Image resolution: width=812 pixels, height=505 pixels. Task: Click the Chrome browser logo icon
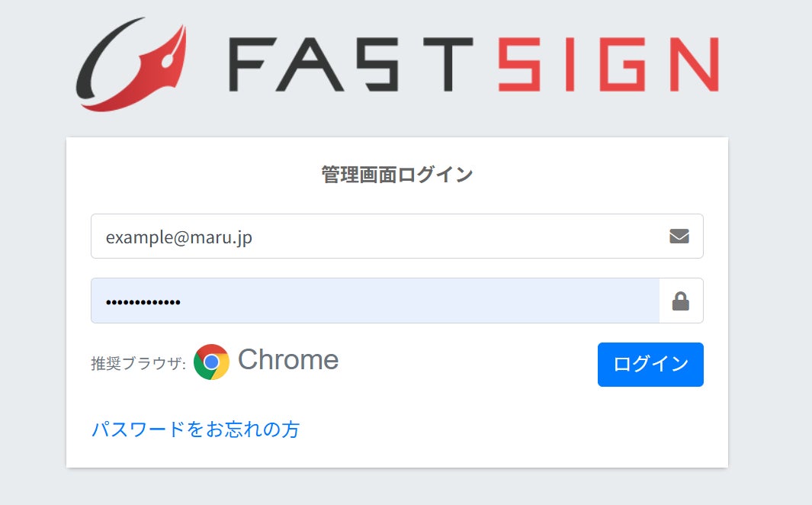coord(211,362)
